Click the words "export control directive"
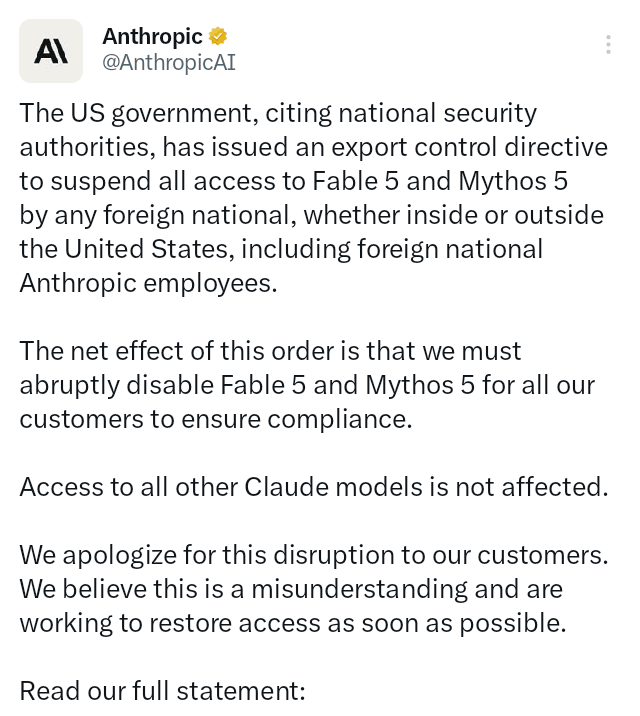This screenshot has height=716, width=640. click(x=469, y=147)
